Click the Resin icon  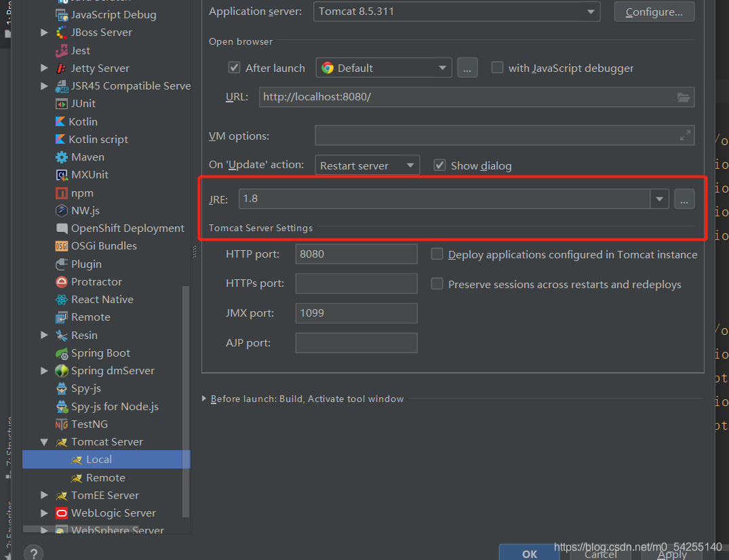tap(61, 335)
